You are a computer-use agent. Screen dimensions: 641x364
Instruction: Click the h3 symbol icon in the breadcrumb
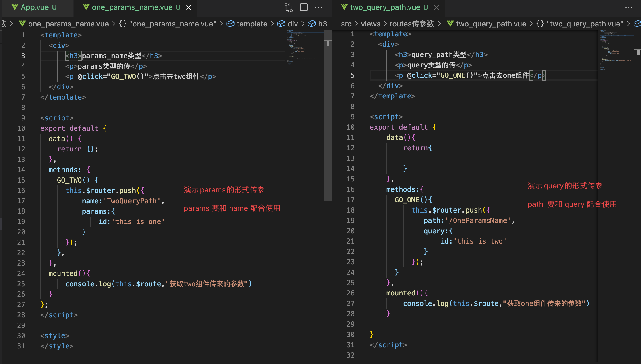coord(312,24)
